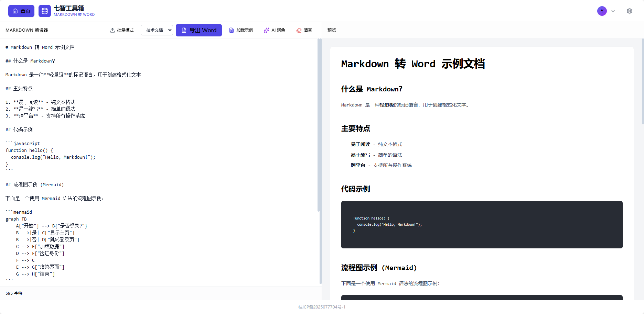Click the 七智工具箱 database logo icon
This screenshot has height=314, width=644.
(45, 11)
